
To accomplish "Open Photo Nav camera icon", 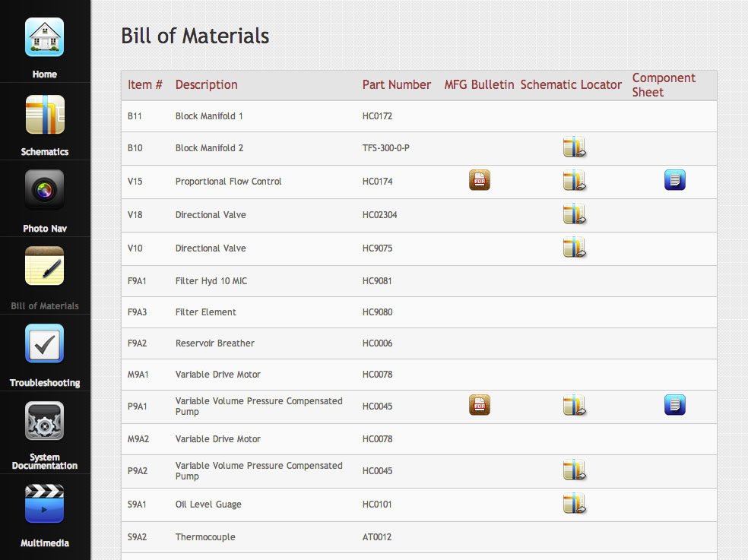I will 44,190.
